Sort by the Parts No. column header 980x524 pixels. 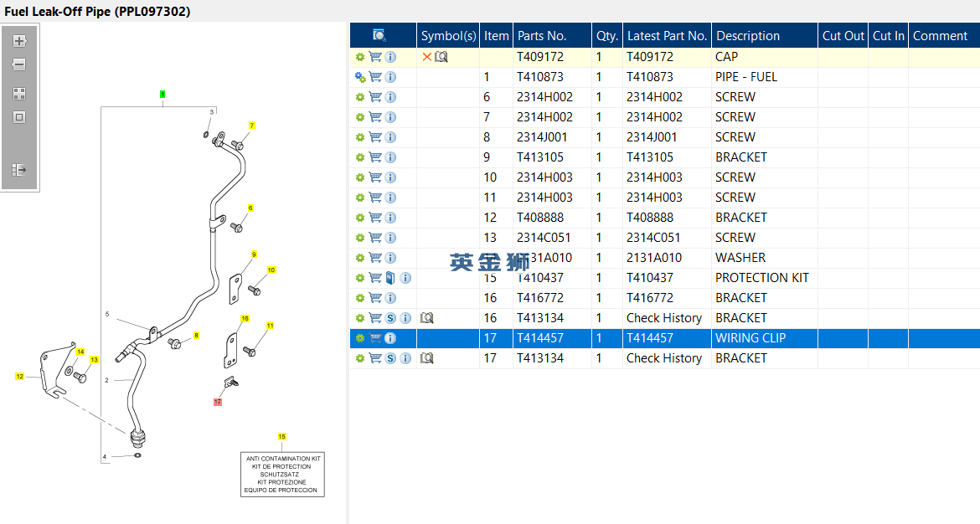pos(553,36)
